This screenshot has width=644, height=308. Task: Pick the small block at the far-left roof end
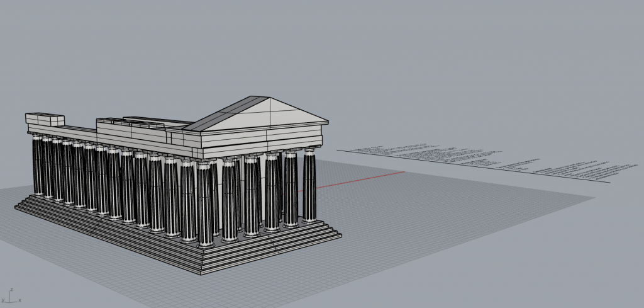(45, 118)
